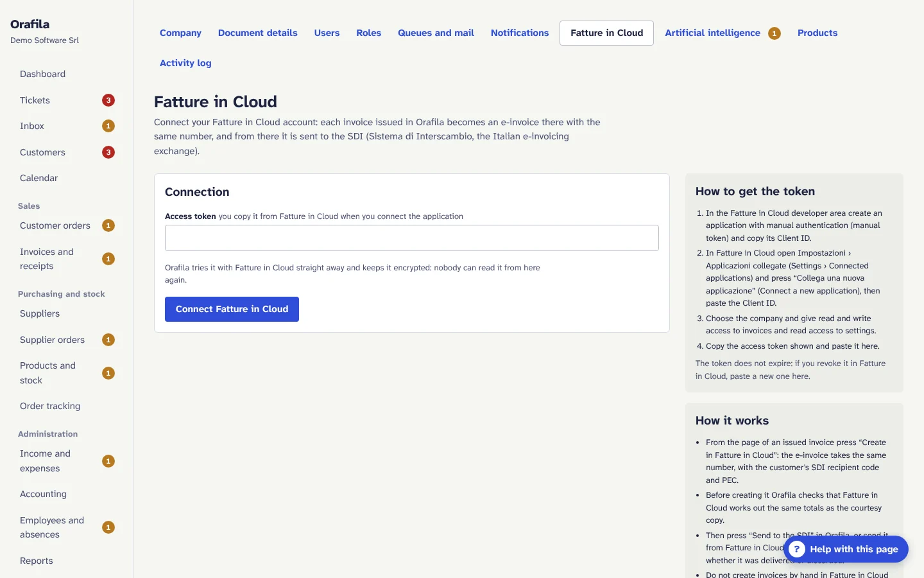Go to the Roles tab
Image resolution: width=924 pixels, height=578 pixels.
tap(368, 33)
